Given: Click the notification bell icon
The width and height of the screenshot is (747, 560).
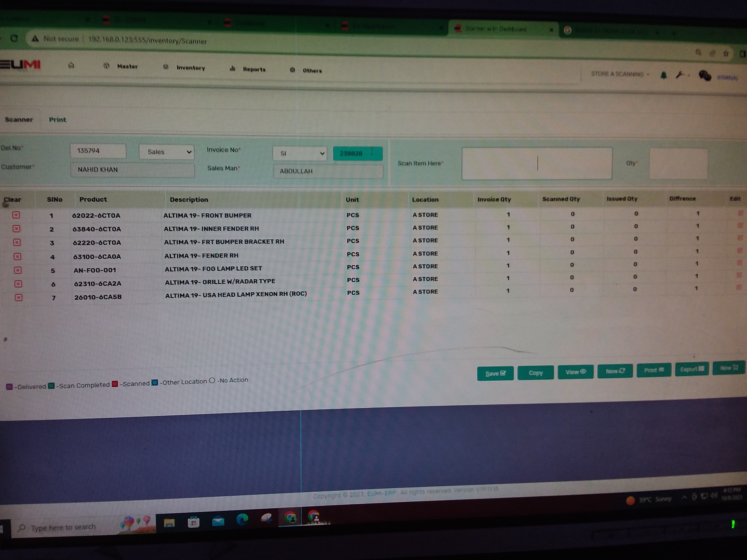Looking at the screenshot, I should 664,75.
